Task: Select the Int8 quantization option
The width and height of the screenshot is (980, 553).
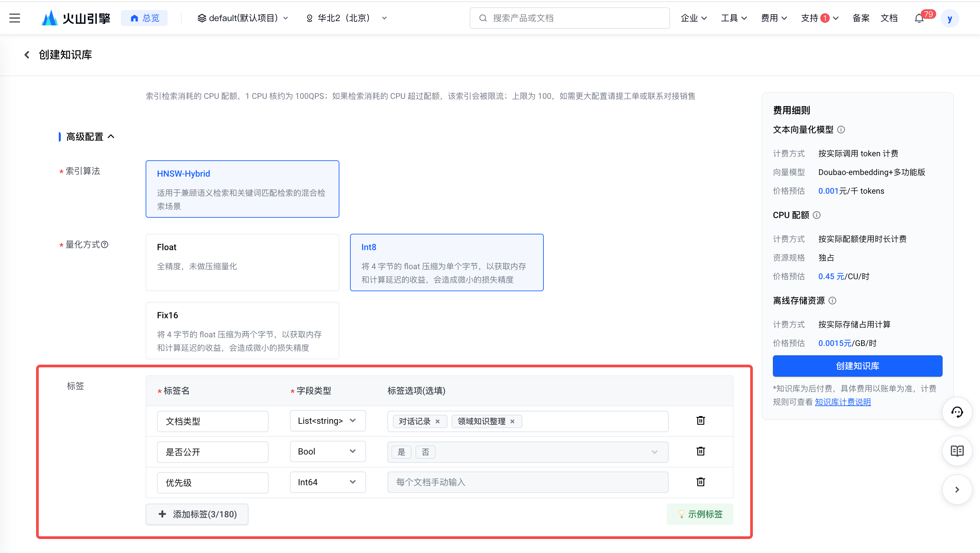Action: [447, 262]
